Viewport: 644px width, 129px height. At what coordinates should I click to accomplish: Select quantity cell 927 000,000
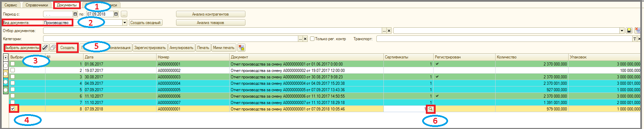coord(532,89)
